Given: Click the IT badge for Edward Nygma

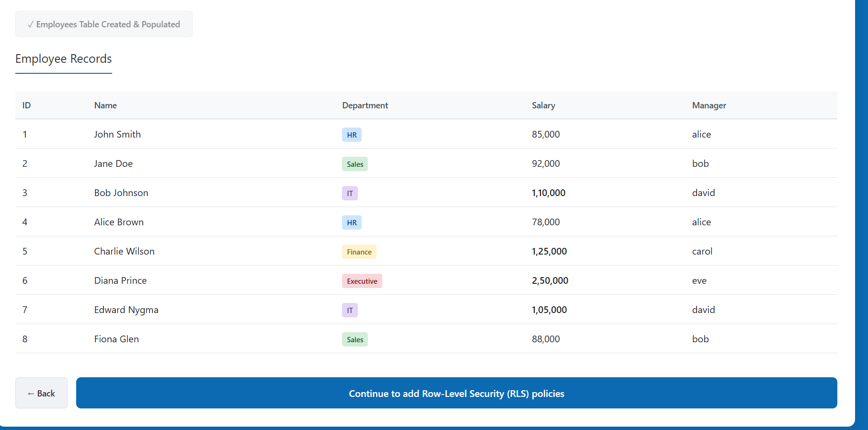Looking at the screenshot, I should 350,310.
